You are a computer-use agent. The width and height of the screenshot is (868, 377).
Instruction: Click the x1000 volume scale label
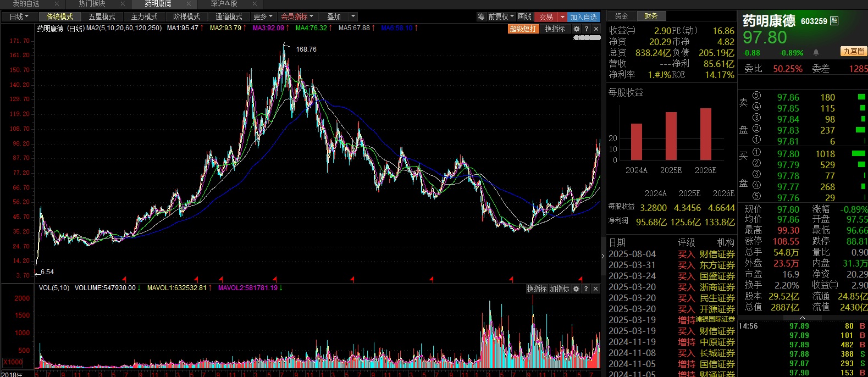point(13,362)
